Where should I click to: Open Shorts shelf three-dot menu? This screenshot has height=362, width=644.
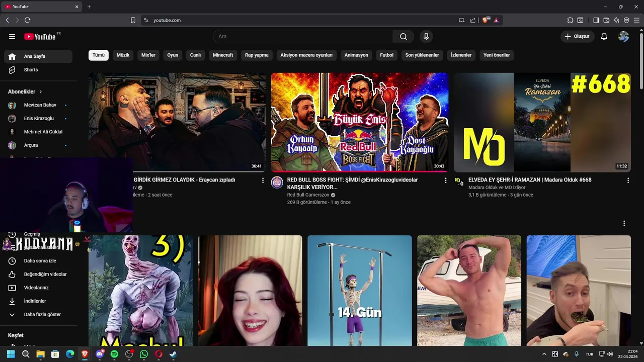point(624,223)
